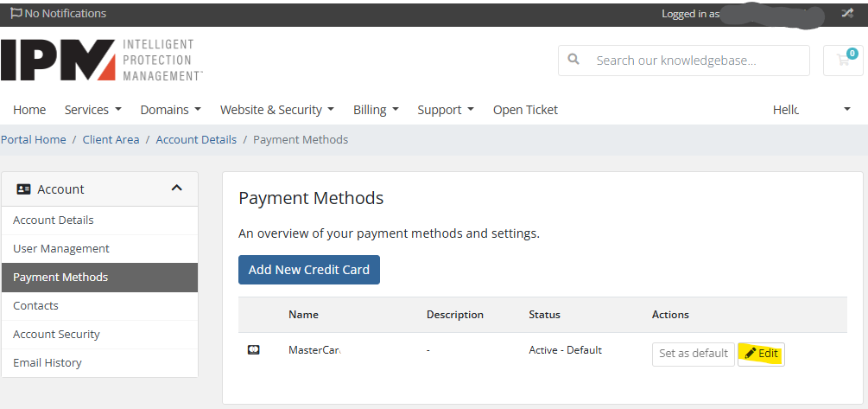Image resolution: width=868 pixels, height=409 pixels.
Task: Select Account Security in sidebar
Action: pyautogui.click(x=56, y=335)
